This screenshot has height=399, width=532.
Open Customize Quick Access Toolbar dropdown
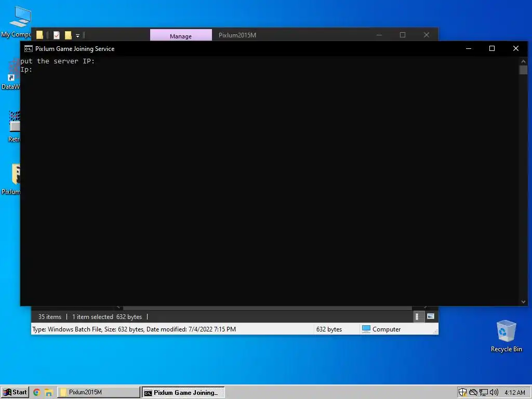point(78,35)
